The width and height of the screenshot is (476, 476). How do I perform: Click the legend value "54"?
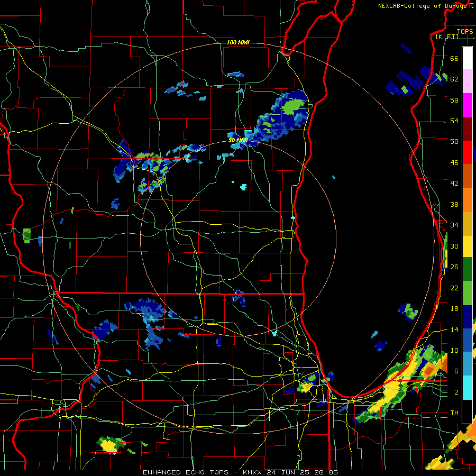click(454, 121)
